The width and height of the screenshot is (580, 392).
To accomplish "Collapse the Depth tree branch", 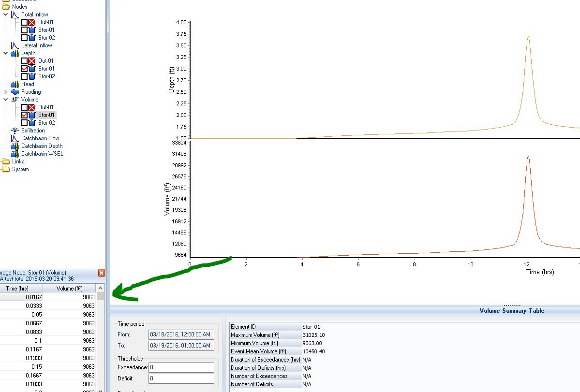I will coord(5,53).
